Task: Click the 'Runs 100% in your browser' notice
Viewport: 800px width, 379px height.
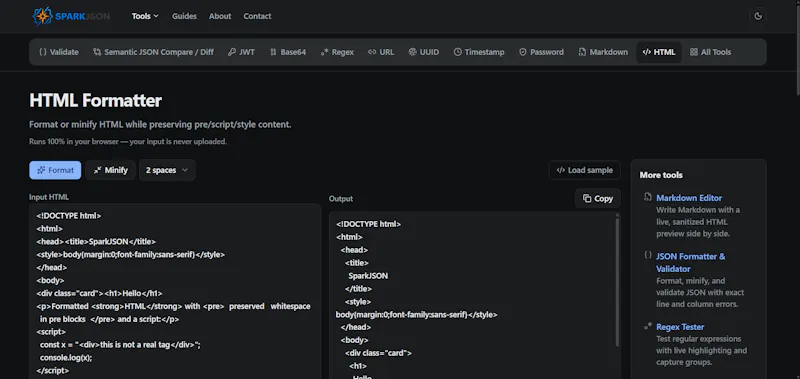Action: coord(128,142)
